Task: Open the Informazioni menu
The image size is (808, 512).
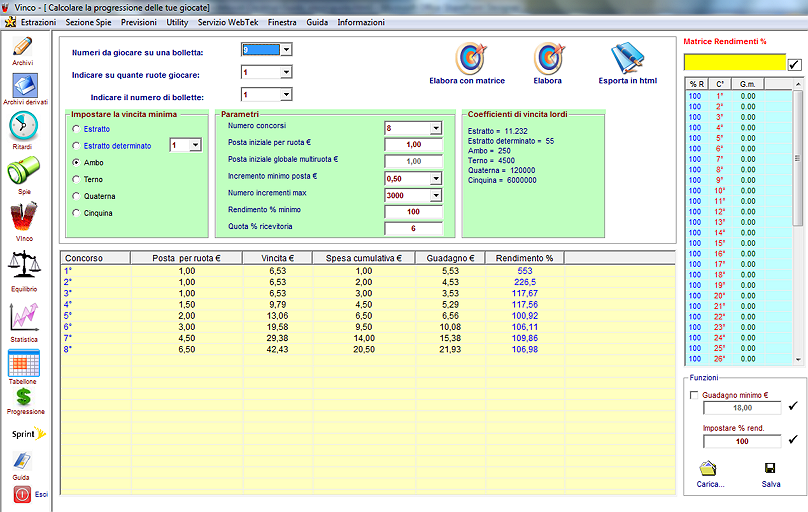Action: point(361,22)
